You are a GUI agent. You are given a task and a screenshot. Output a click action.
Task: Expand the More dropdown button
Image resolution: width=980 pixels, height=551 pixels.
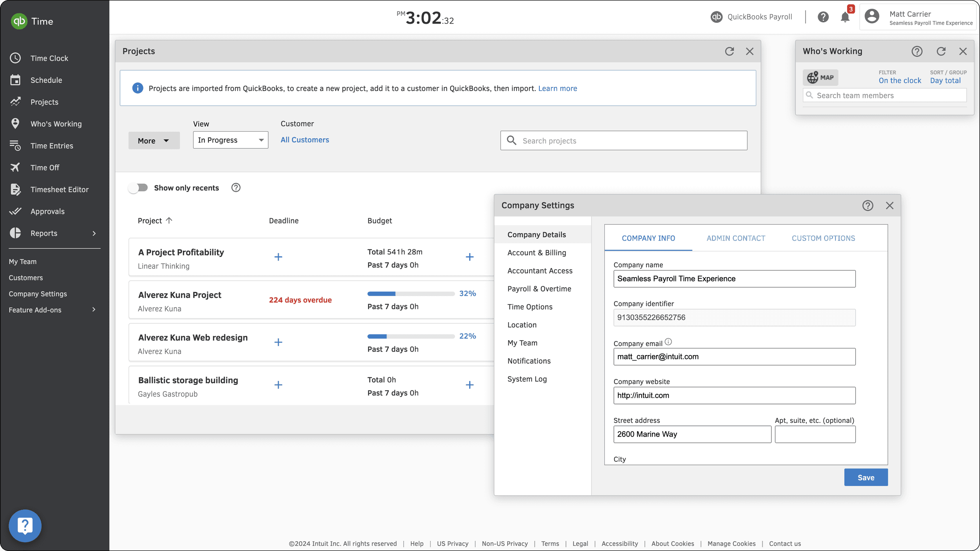coord(154,141)
